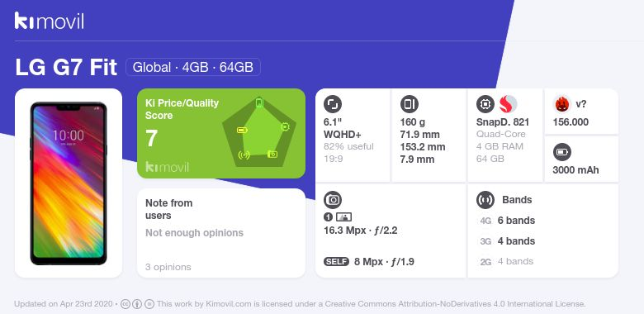The image size is (644, 314).
Task: Click the battery capacity icon
Action: [x=561, y=152]
